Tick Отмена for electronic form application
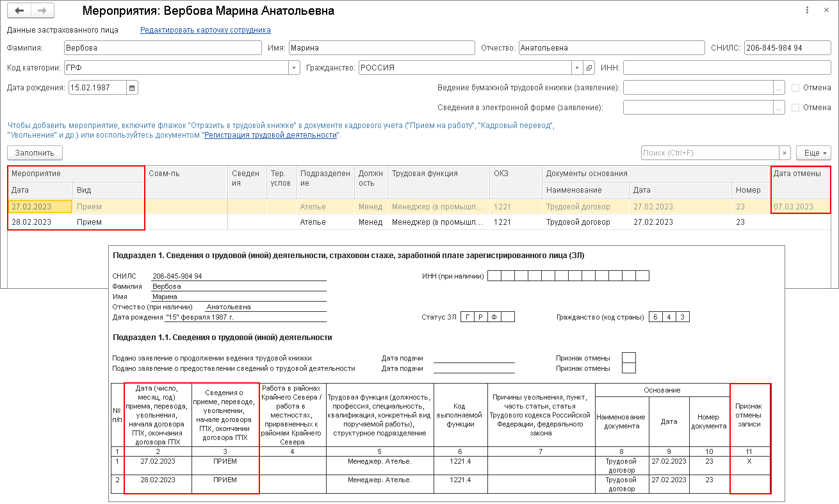Screen dimensions: 839x504 [x=795, y=108]
